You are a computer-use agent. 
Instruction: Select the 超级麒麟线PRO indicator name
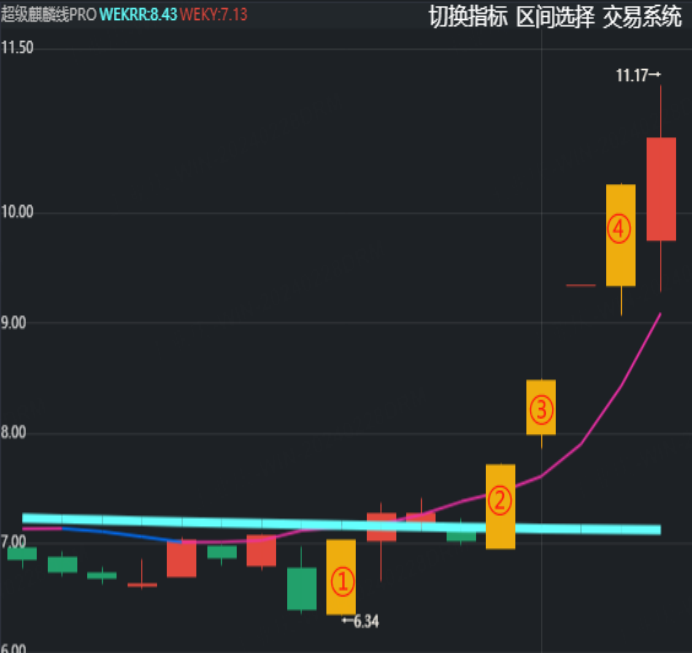point(49,15)
